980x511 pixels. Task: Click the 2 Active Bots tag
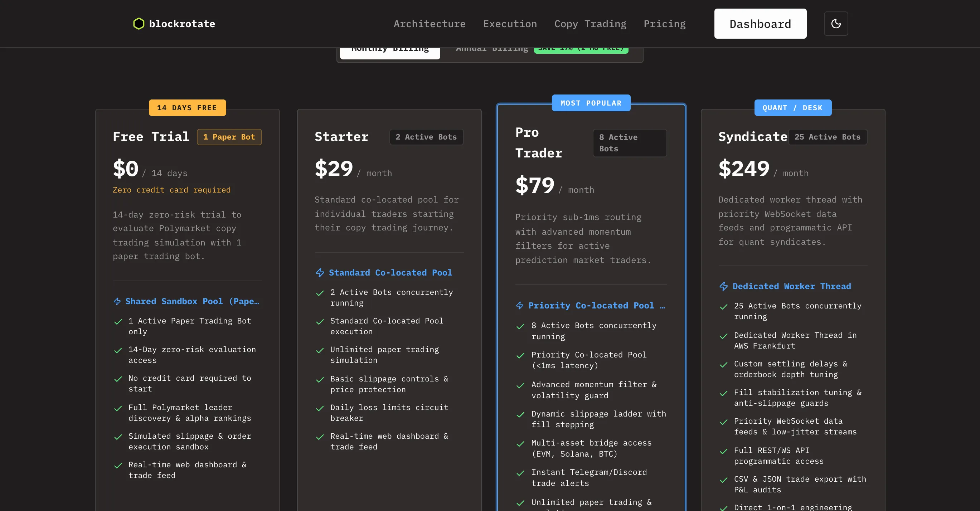point(426,137)
